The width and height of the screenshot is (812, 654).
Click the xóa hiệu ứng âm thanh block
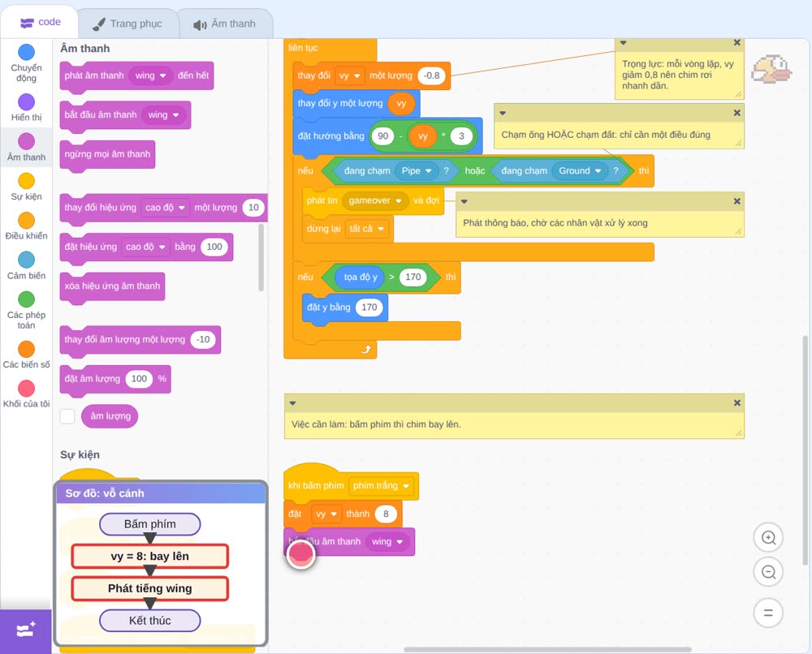click(112, 286)
